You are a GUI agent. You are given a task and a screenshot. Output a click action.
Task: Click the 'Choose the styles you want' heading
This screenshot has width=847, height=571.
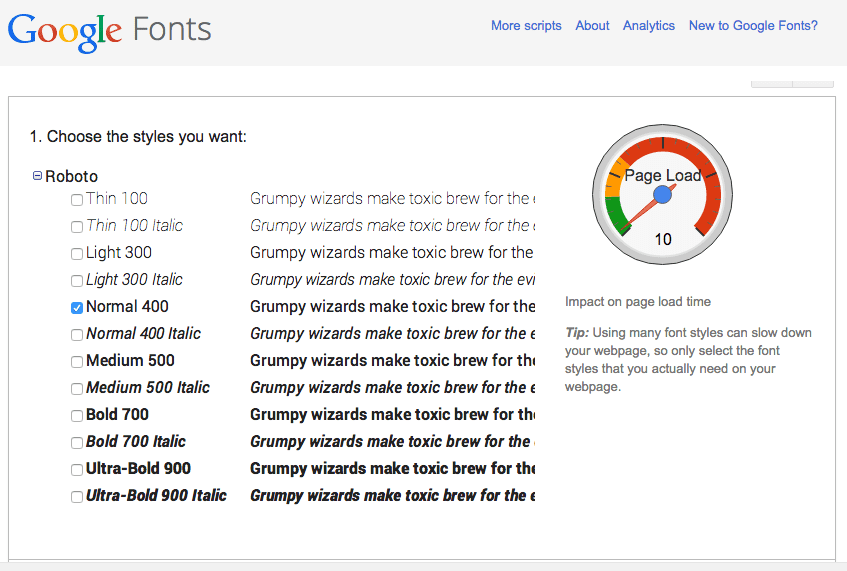point(138,137)
